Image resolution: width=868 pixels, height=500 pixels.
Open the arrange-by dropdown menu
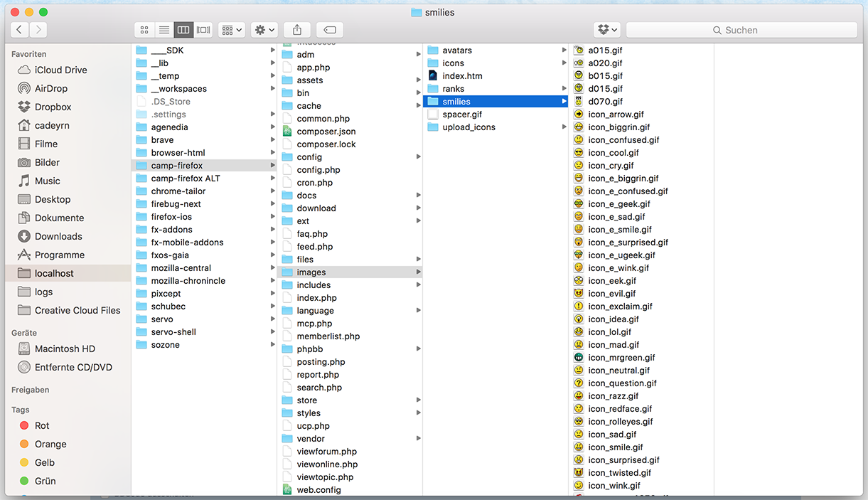232,30
